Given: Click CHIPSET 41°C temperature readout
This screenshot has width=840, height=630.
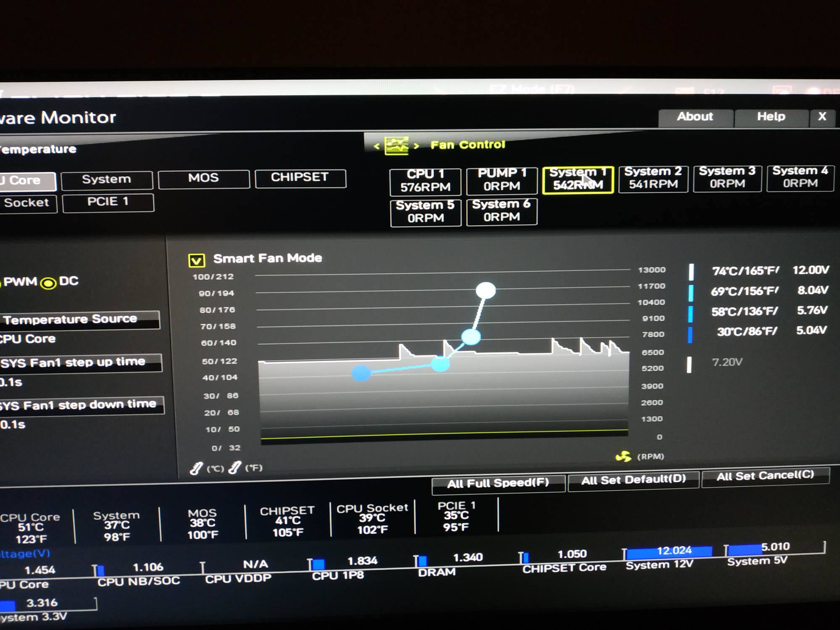Looking at the screenshot, I should 288,522.
